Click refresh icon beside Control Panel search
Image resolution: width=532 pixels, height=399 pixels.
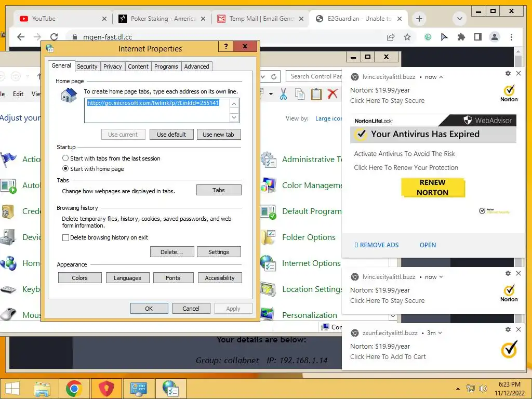[274, 77]
